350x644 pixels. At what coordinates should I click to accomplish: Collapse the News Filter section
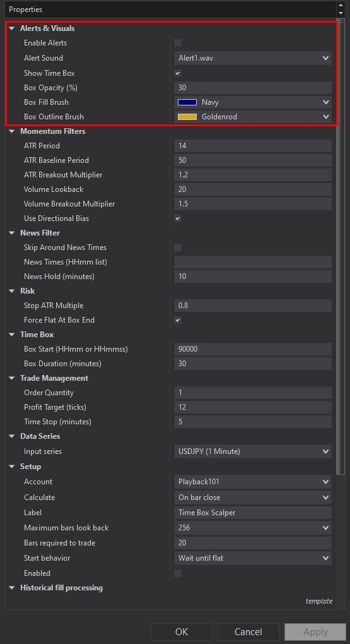12,233
